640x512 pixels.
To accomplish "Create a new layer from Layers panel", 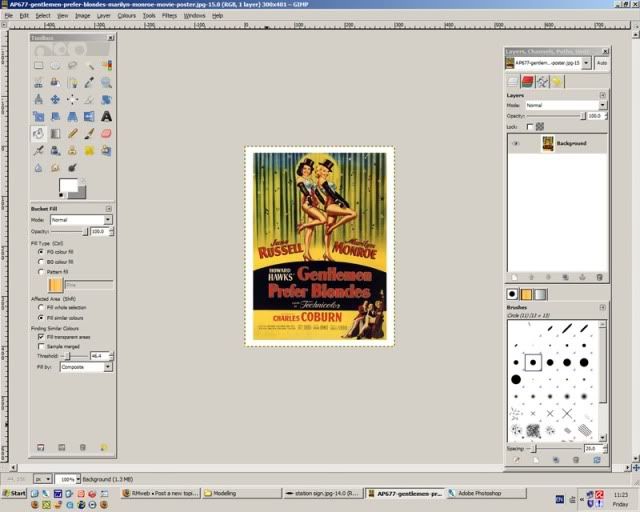I will (x=514, y=277).
